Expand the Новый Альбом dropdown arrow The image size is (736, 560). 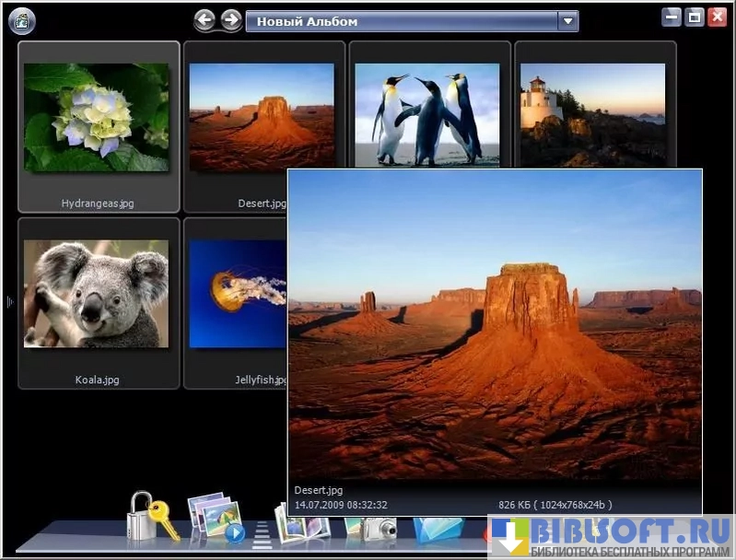568,20
